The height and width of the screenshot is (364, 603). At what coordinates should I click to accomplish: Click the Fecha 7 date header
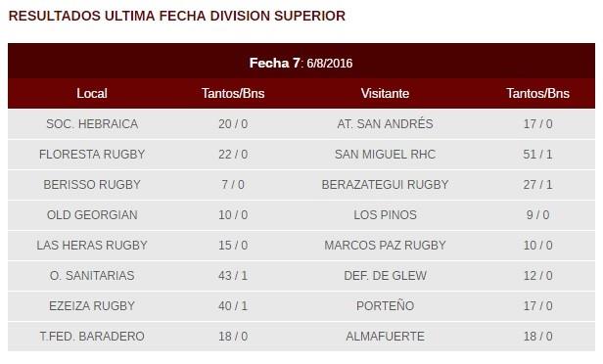point(301,63)
